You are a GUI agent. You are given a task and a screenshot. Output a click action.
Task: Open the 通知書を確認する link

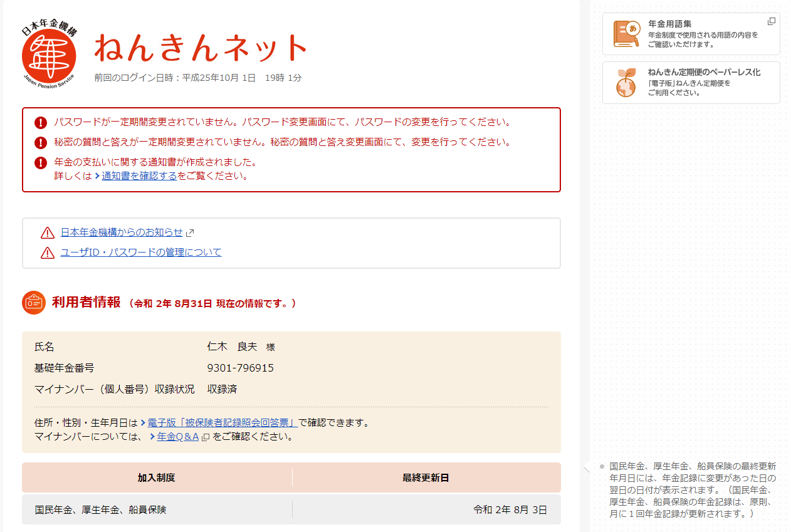coord(139,176)
